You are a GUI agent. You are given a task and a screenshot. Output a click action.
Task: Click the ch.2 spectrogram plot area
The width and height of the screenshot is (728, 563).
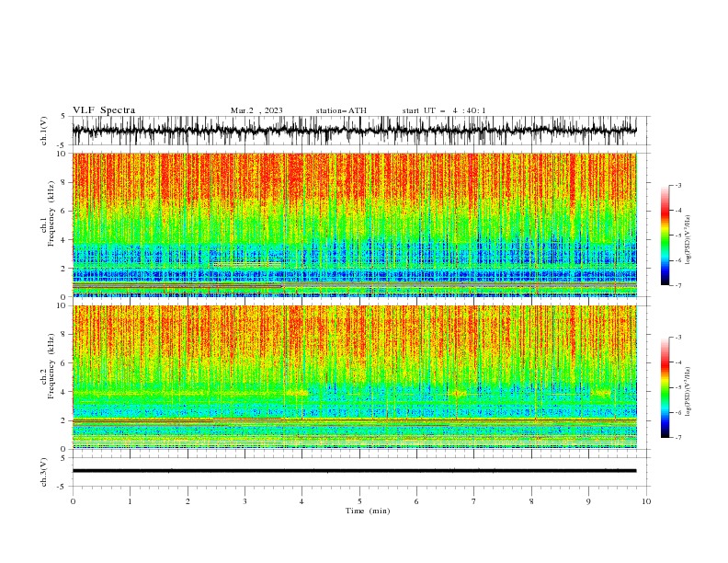pos(354,377)
